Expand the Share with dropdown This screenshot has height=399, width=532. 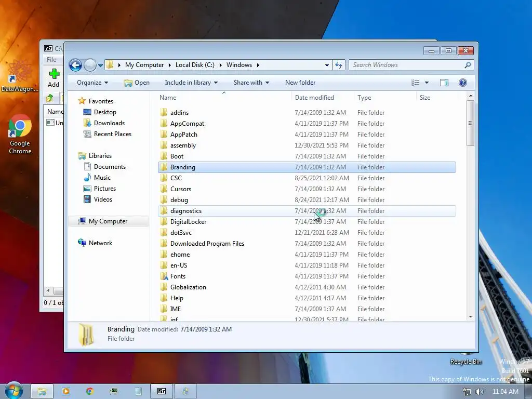(251, 83)
